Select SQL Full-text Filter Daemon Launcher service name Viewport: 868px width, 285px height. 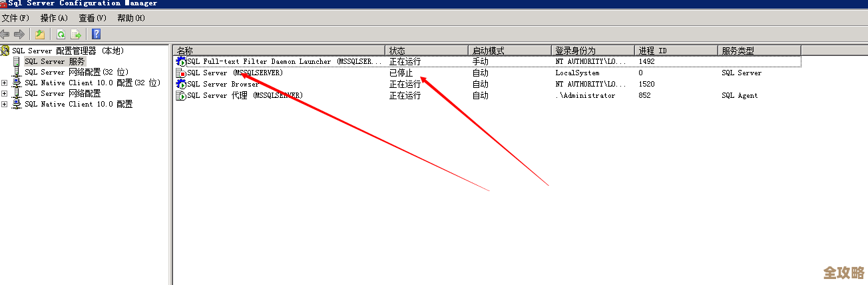pos(285,62)
